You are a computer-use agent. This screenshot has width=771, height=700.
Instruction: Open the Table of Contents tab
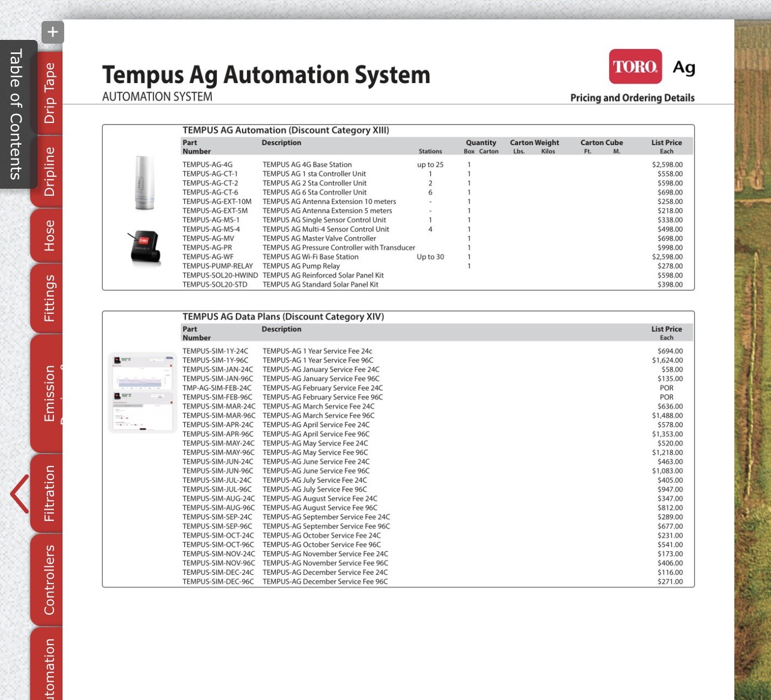[18, 114]
